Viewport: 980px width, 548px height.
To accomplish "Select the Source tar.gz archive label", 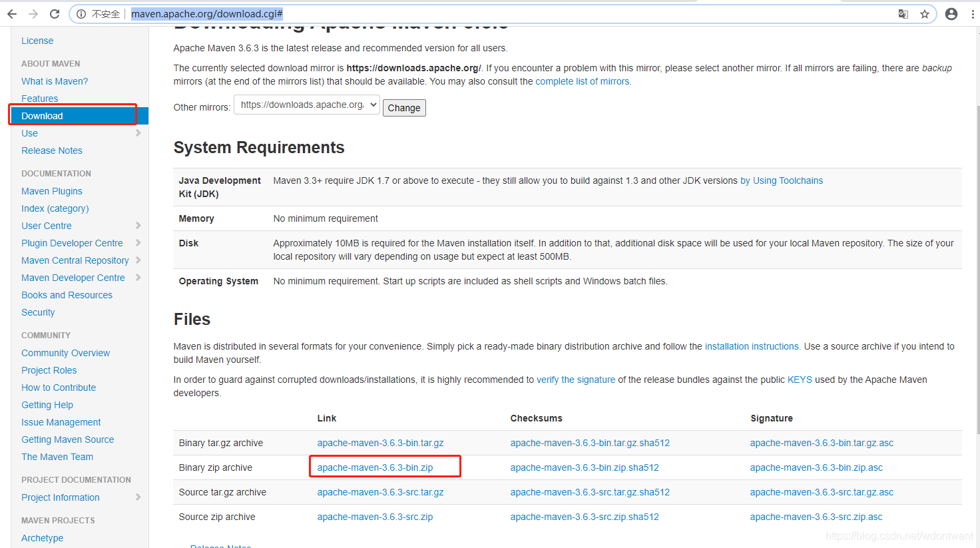I will (x=222, y=492).
